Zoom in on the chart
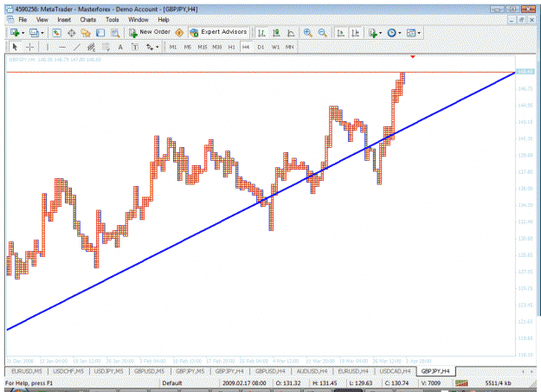541x392 pixels. point(308,33)
